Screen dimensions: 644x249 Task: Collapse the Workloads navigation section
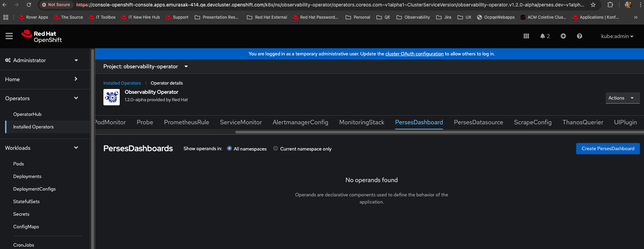[45, 148]
